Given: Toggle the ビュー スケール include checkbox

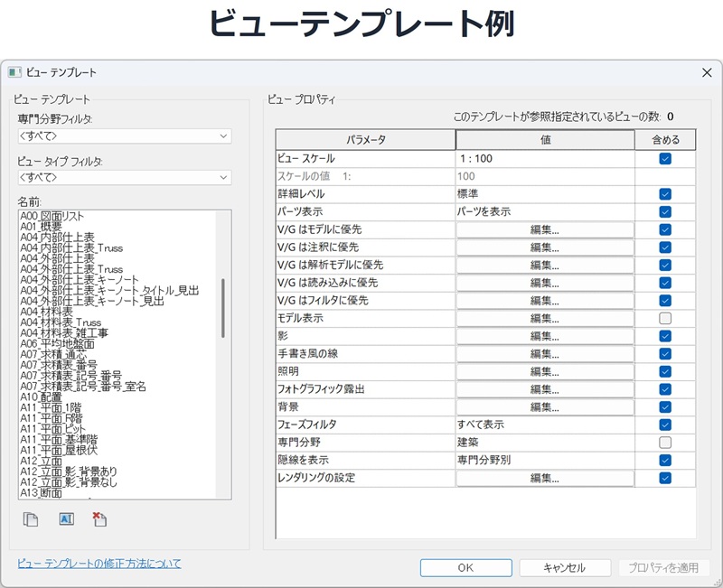Looking at the screenshot, I should tap(665, 159).
